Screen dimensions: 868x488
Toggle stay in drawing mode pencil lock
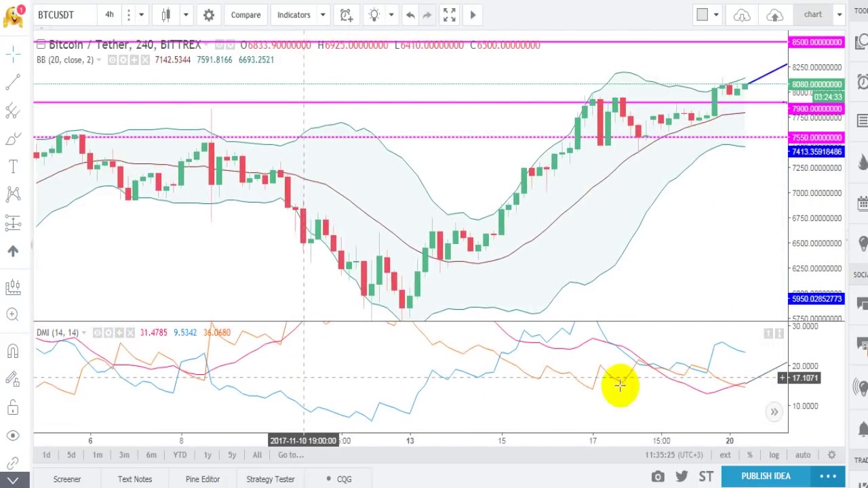pos(13,380)
